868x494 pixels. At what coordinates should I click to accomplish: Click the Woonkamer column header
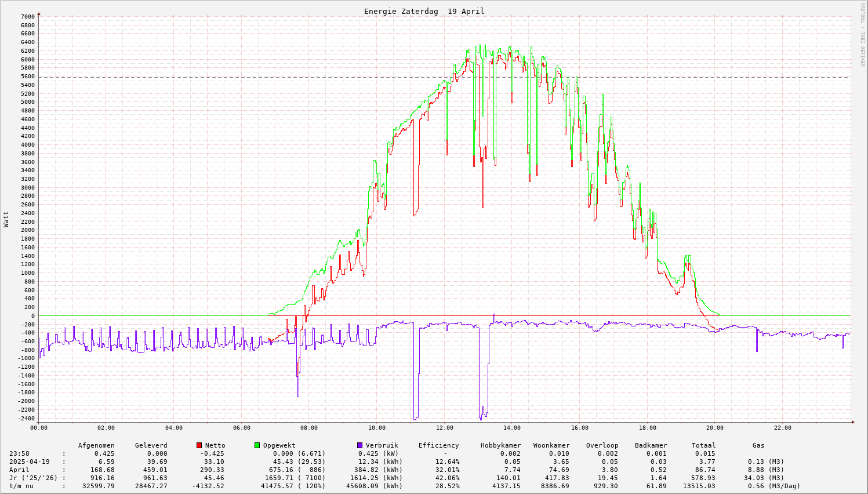551,445
